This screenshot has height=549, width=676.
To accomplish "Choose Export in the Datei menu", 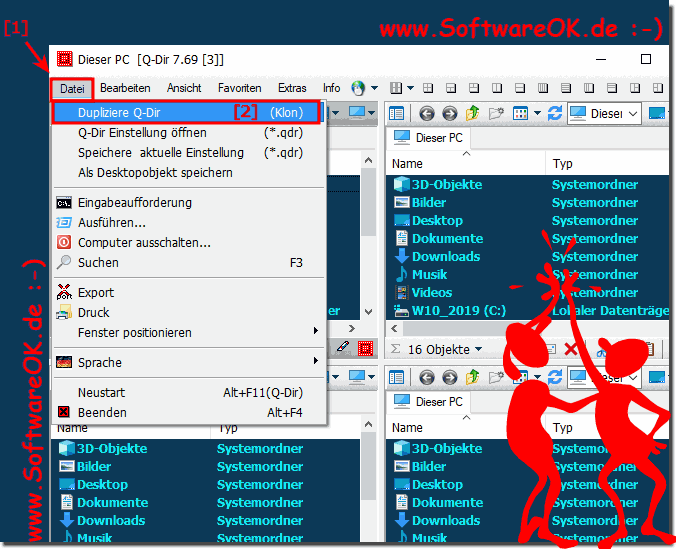I will [x=190, y=292].
